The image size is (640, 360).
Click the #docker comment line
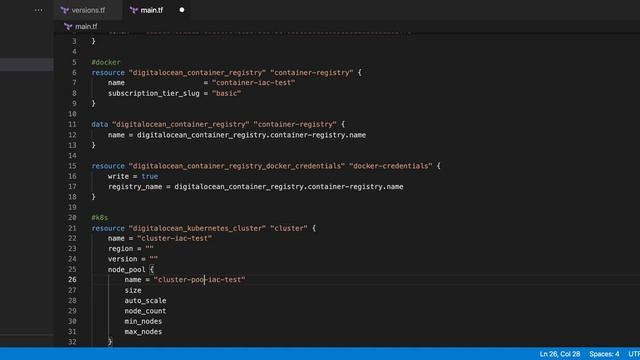[106, 62]
